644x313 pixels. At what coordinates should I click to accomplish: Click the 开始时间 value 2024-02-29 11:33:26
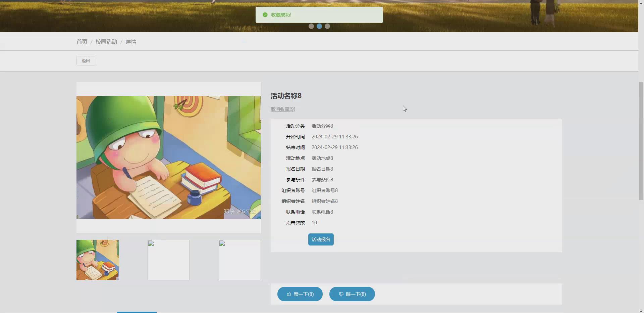point(335,137)
